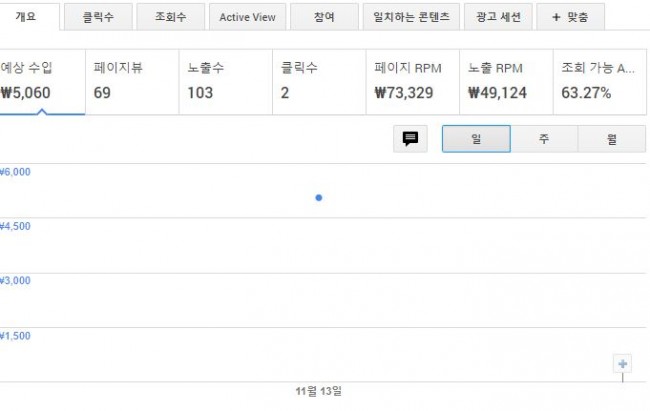Select the 노출 RPM metric card
The width and height of the screenshot is (650, 411).
[506, 80]
